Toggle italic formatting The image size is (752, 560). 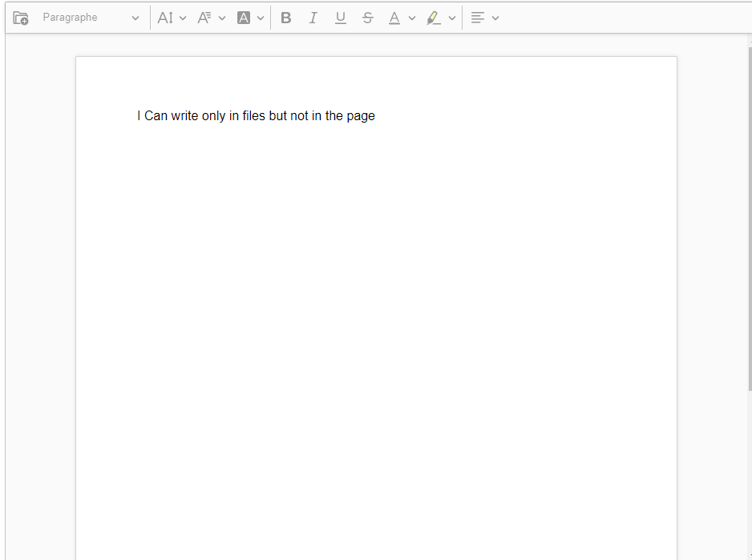(313, 18)
